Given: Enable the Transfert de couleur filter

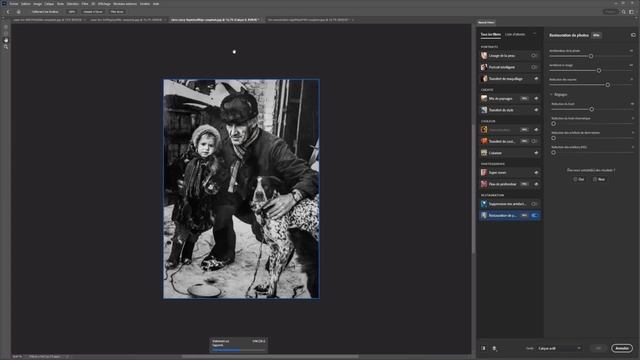Looking at the screenshot, I should 534,141.
